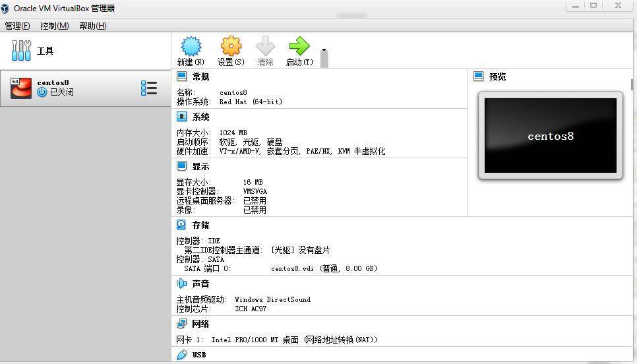Viewport: 637px width, 364px height.
Task: Click the General (常规) section icon
Action: click(x=181, y=76)
